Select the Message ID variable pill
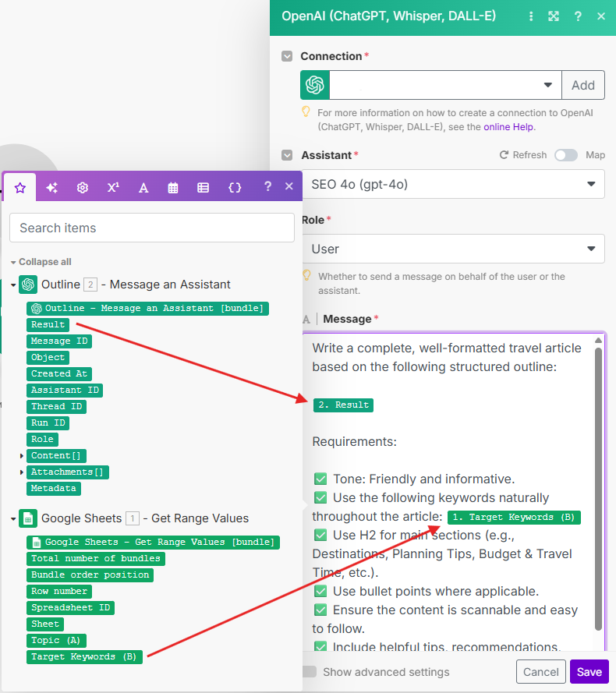 [x=59, y=341]
